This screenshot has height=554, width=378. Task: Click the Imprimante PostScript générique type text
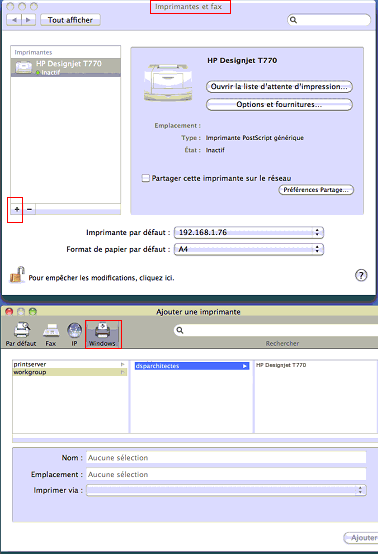point(255,138)
